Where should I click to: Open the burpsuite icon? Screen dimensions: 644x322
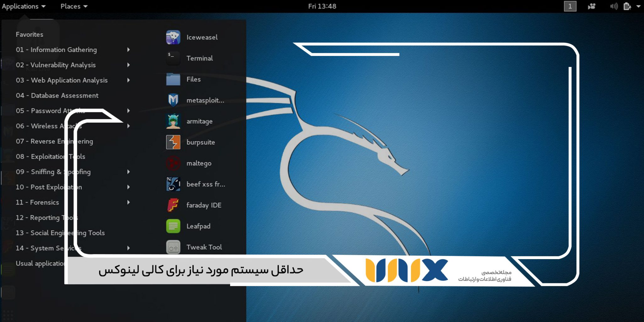coord(173,142)
